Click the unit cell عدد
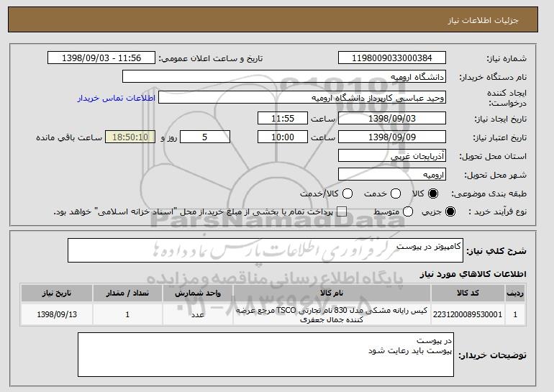This screenshot has width=554, height=392. click(198, 314)
